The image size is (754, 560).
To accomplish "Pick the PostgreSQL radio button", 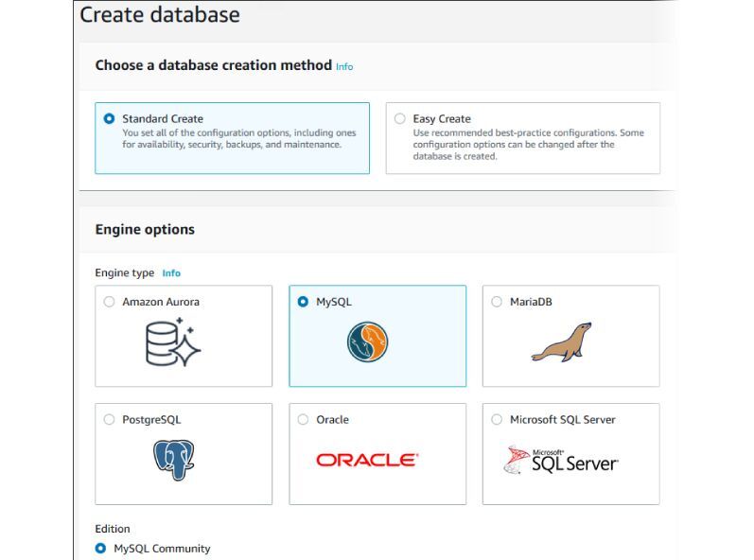I will 109,419.
